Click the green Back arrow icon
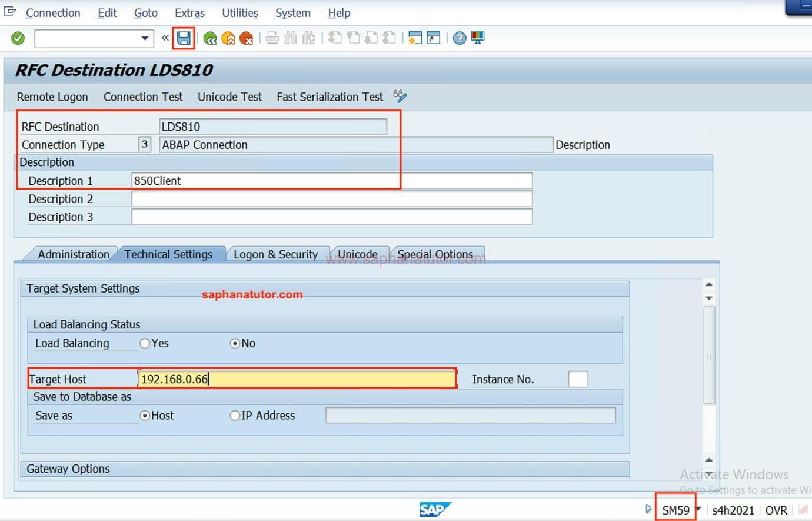Image resolution: width=812 pixels, height=521 pixels. click(209, 39)
